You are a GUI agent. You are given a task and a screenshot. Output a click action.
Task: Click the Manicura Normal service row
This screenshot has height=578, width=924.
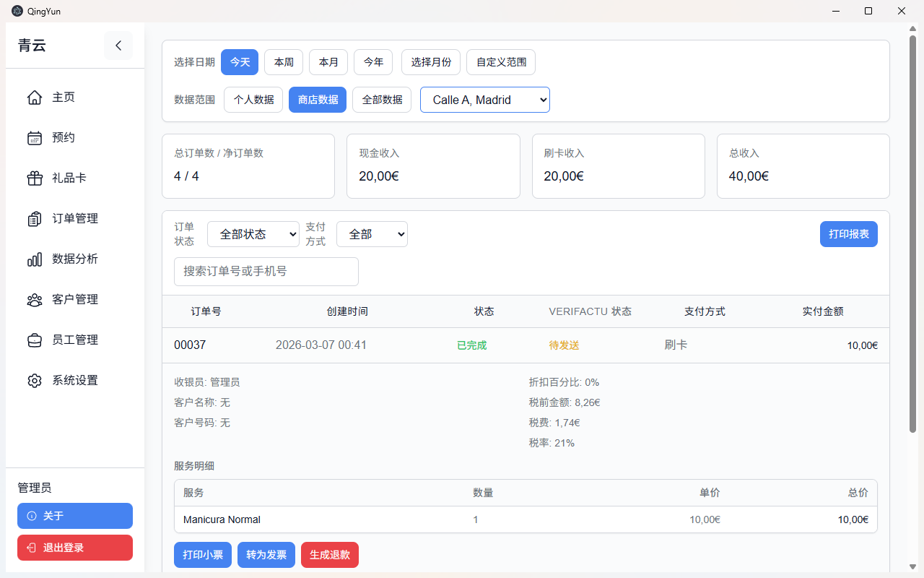pos(526,519)
